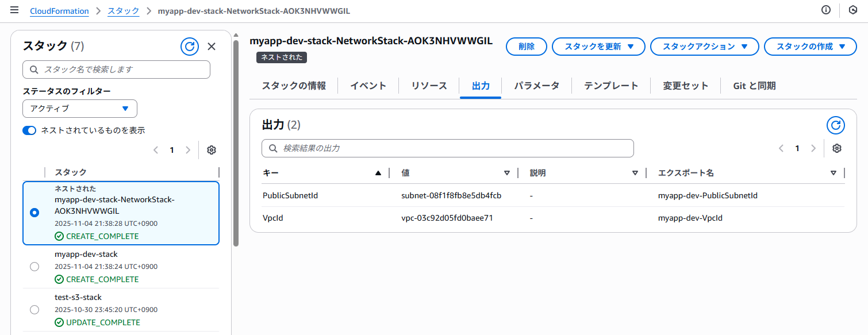Click 2025-11-04 21:38:24 UTC+0900 timestamp
The height and width of the screenshot is (335, 868).
pyautogui.click(x=106, y=267)
